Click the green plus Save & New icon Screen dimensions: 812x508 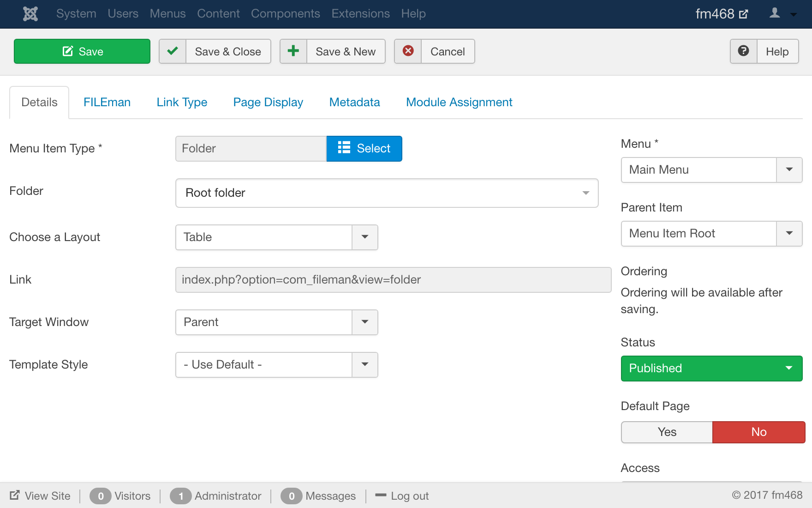293,51
